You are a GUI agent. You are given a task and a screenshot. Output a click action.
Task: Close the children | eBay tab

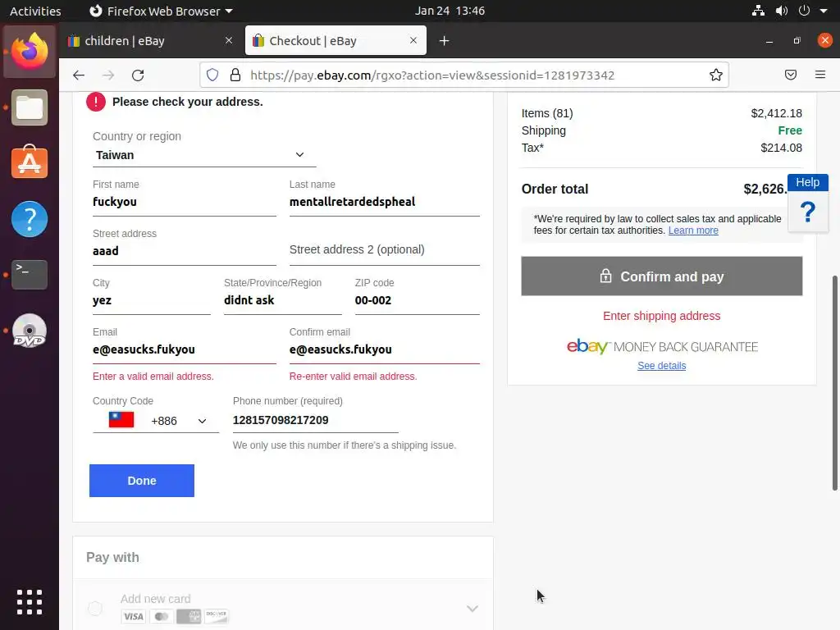[x=229, y=40]
